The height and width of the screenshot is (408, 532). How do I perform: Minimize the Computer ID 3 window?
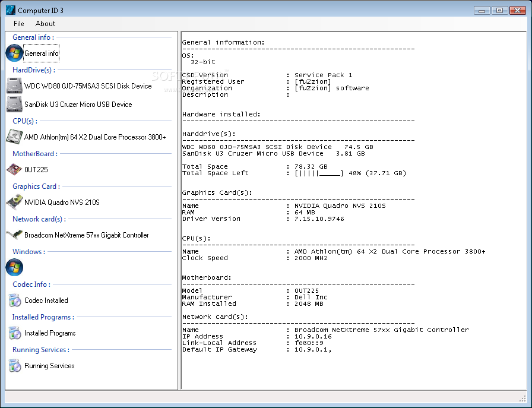click(482, 11)
